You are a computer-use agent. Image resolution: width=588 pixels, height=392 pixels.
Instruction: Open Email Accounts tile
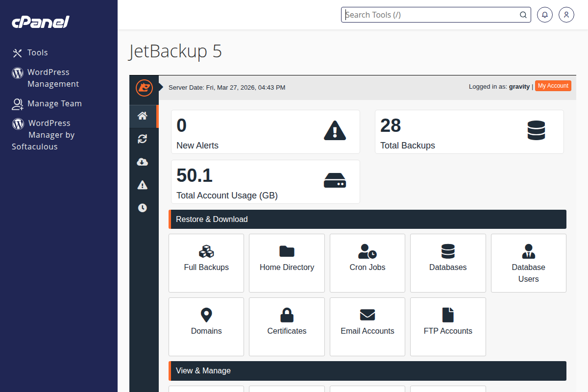[x=367, y=327]
